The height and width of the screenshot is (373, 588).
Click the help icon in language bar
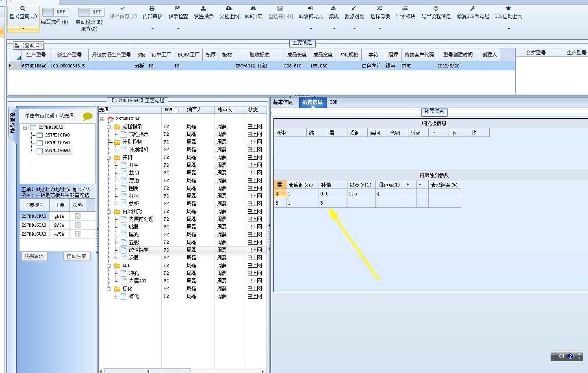click(x=571, y=356)
